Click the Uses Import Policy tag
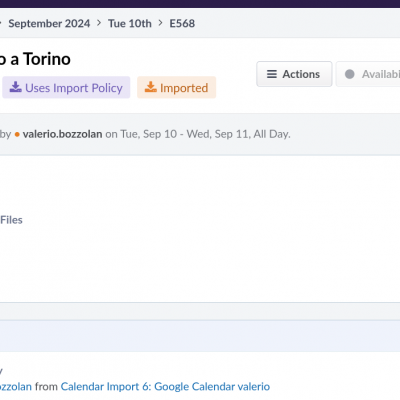Viewport: 400px width, 400px height. tap(66, 87)
